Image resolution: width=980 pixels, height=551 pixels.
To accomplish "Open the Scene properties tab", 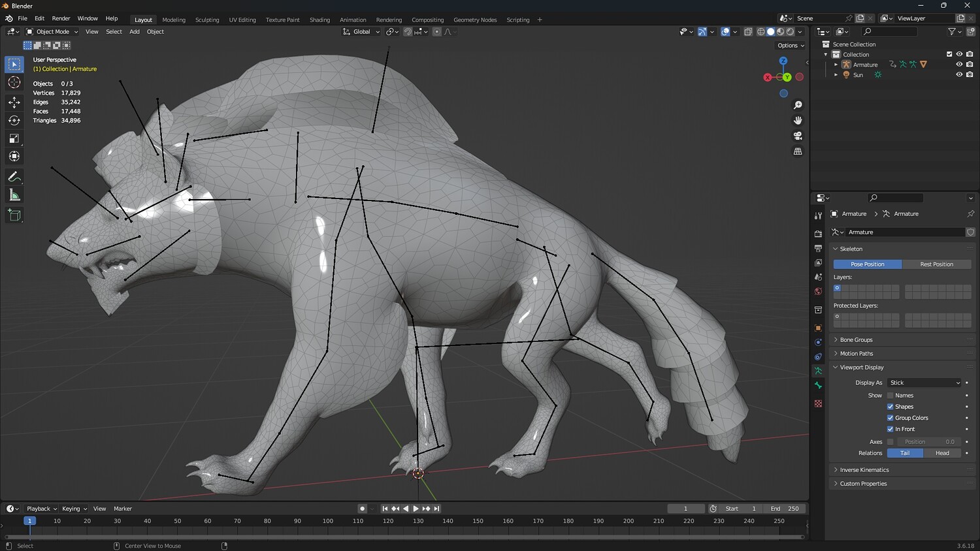I will [818, 277].
